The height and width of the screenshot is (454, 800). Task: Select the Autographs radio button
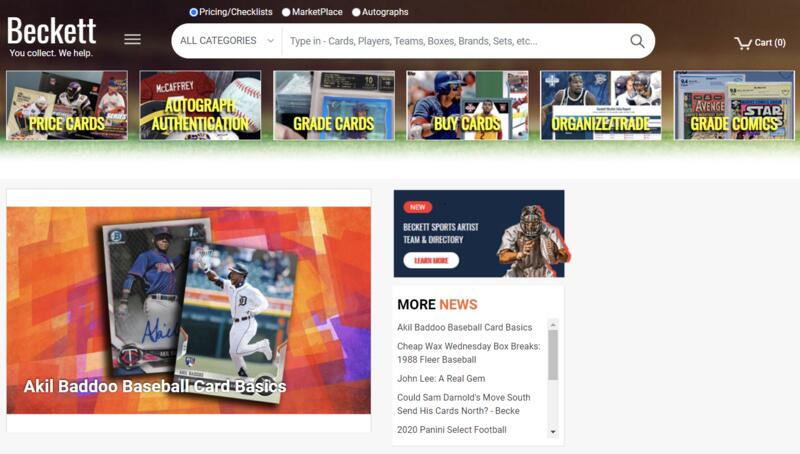point(356,12)
